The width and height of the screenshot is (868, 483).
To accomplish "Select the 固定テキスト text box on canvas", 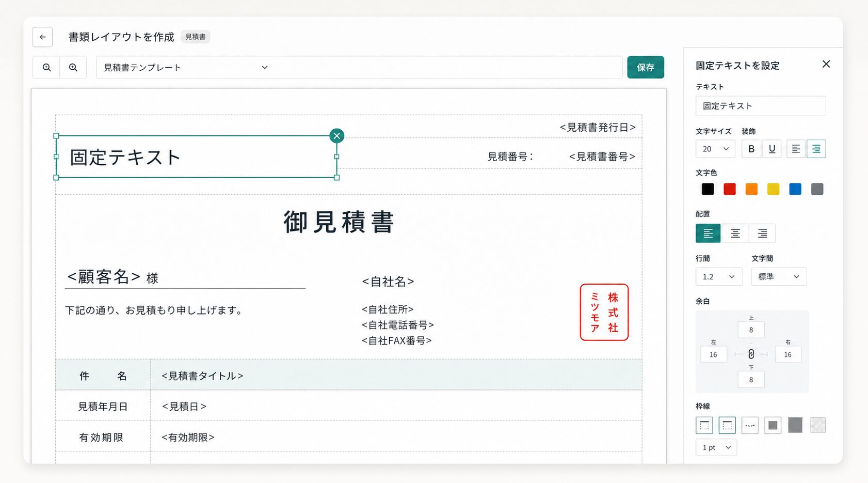I will coord(196,157).
